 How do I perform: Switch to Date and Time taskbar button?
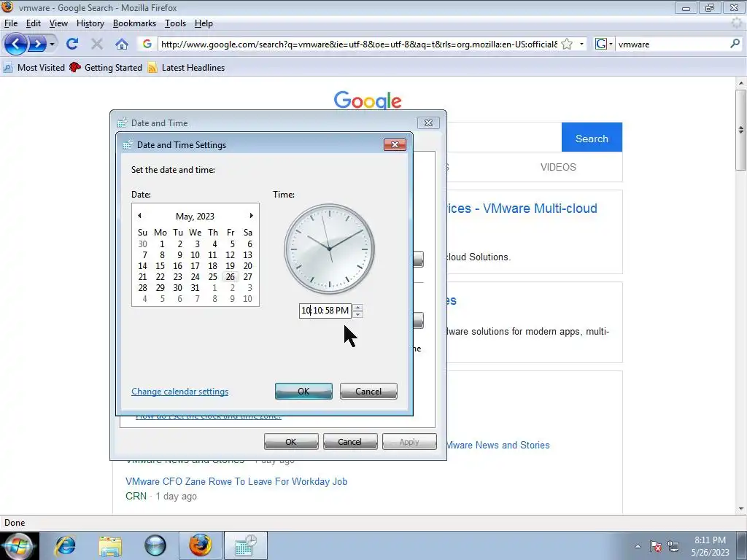pos(245,545)
